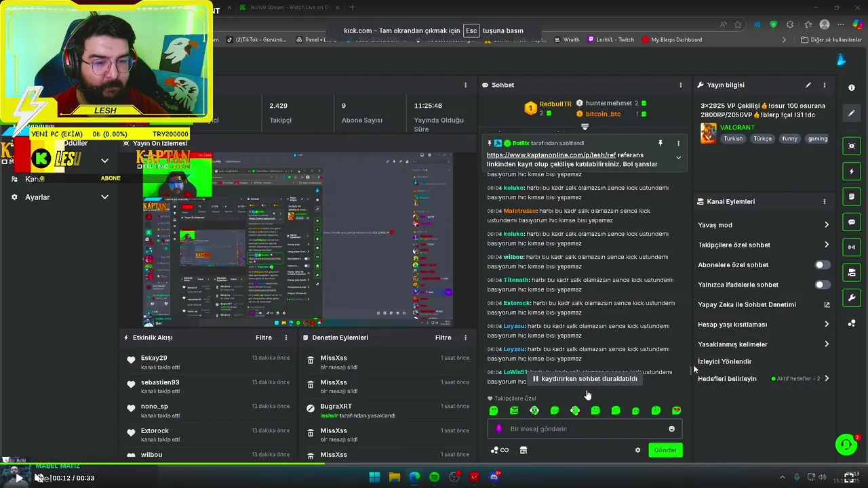Viewport: 868px width, 488px height.
Task: Click the video progress bar
Action: (434, 464)
